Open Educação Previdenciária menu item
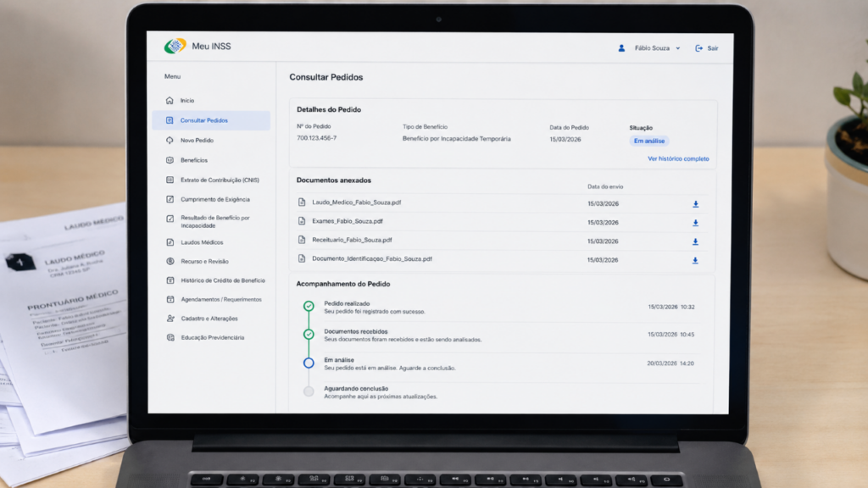 [x=211, y=337]
